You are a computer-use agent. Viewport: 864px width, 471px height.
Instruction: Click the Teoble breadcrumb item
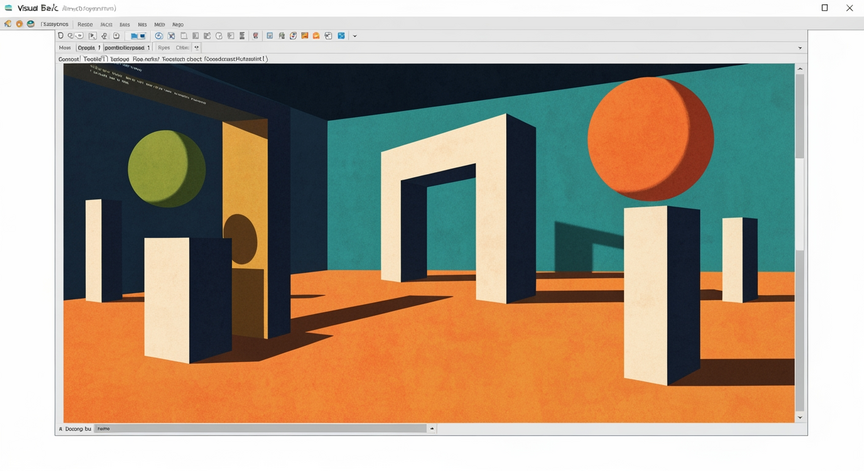(95, 59)
